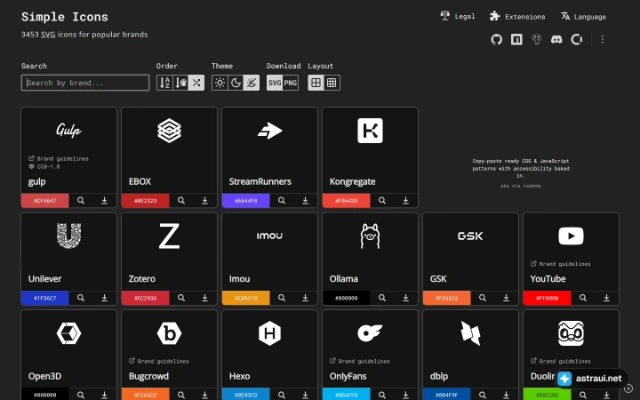Viewport: 640px width, 400px height.
Task: Open the GitHub repository icon link
Action: click(x=496, y=39)
